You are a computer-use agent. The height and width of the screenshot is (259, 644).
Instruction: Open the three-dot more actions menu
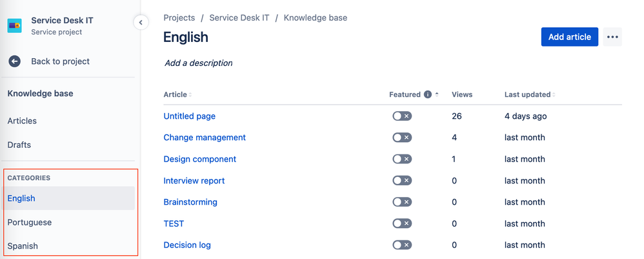coord(612,37)
